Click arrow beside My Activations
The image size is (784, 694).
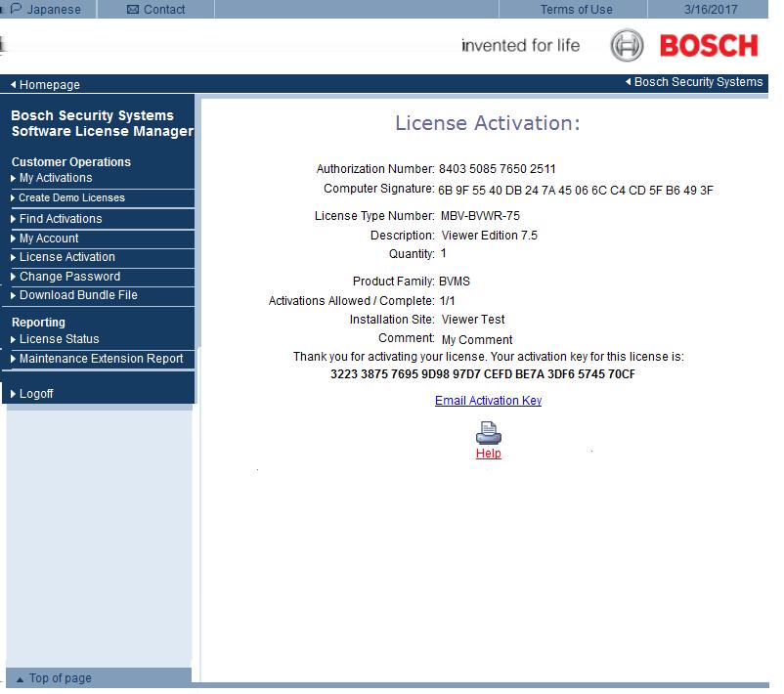pos(13,178)
